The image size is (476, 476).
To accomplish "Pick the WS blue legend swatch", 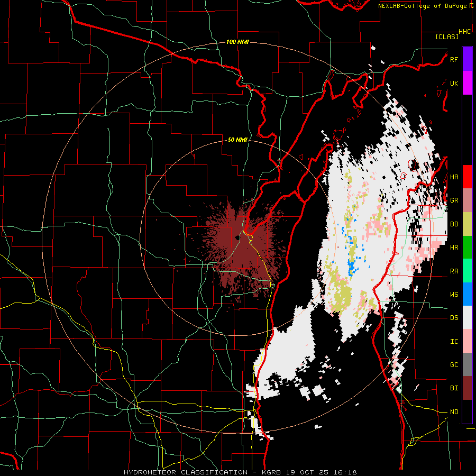I will tap(467, 294).
